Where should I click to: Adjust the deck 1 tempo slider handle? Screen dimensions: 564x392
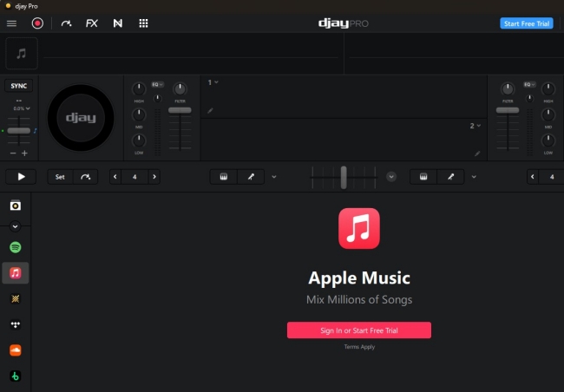pyautogui.click(x=19, y=131)
